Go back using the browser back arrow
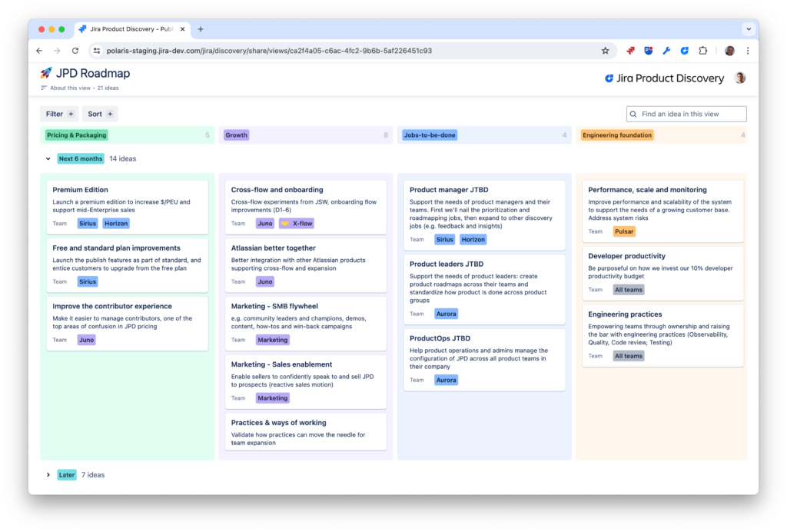Viewport: 787px width, 532px height. [x=40, y=51]
